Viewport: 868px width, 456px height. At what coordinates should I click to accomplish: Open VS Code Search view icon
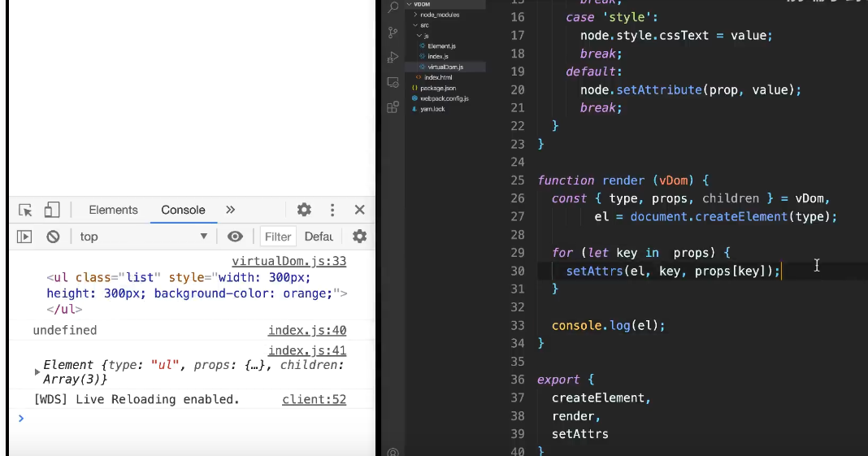[x=393, y=7]
